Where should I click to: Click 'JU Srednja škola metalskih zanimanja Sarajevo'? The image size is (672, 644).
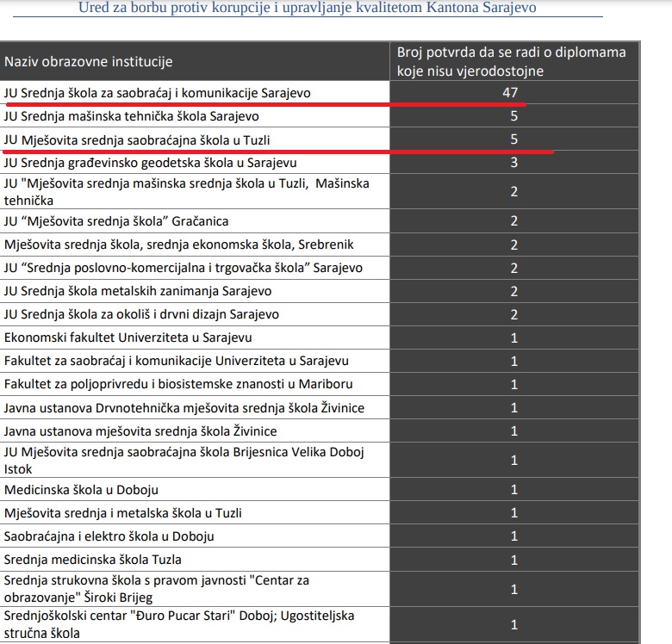pos(138,291)
